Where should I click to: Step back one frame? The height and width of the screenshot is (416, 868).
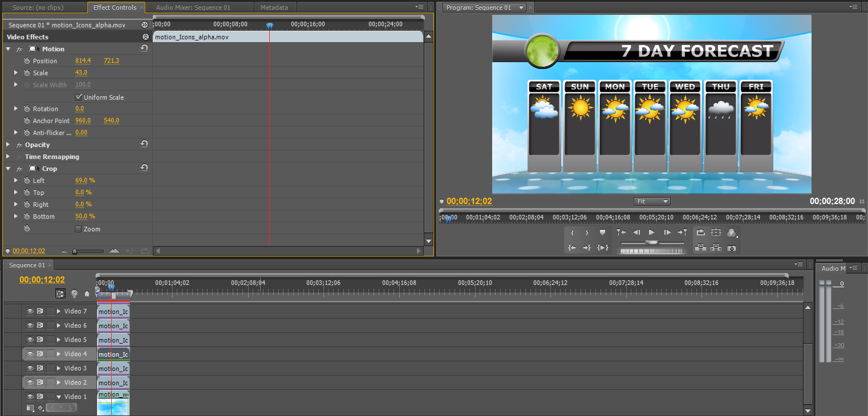[x=636, y=233]
